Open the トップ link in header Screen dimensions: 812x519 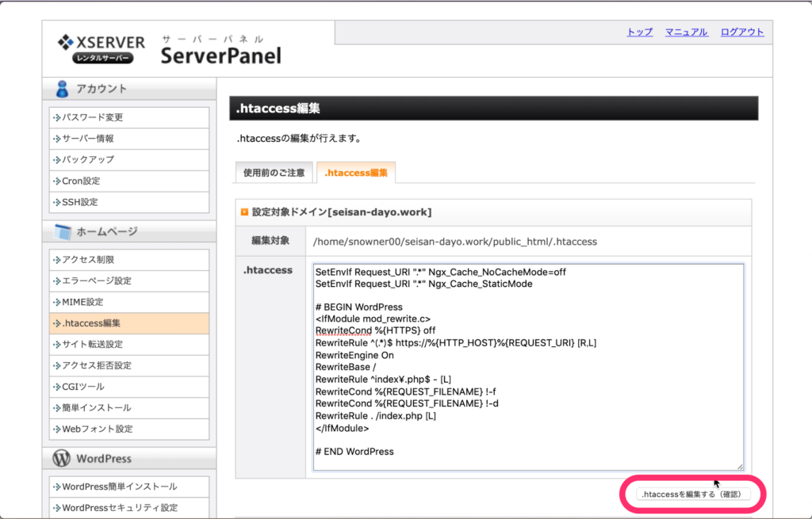coord(639,32)
